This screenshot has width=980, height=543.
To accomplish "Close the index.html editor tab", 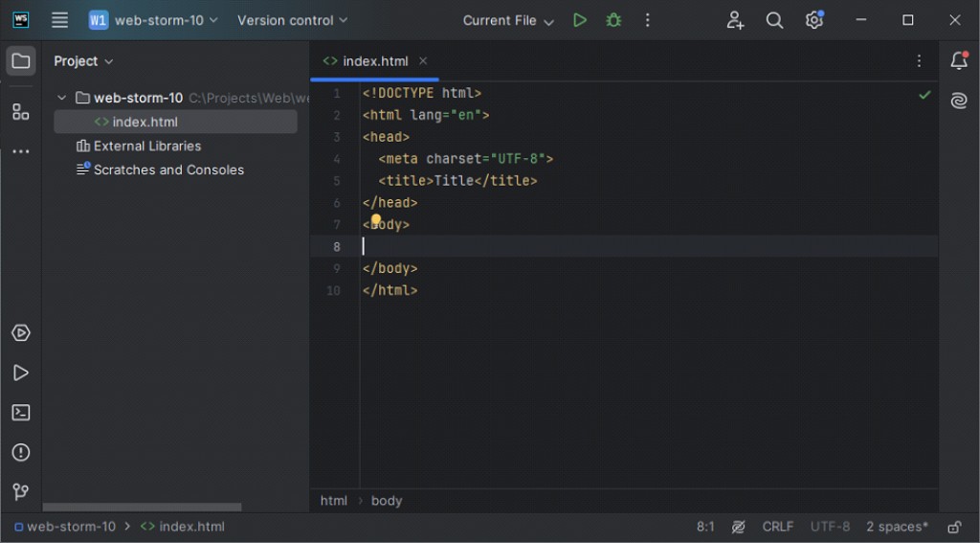I will (423, 60).
